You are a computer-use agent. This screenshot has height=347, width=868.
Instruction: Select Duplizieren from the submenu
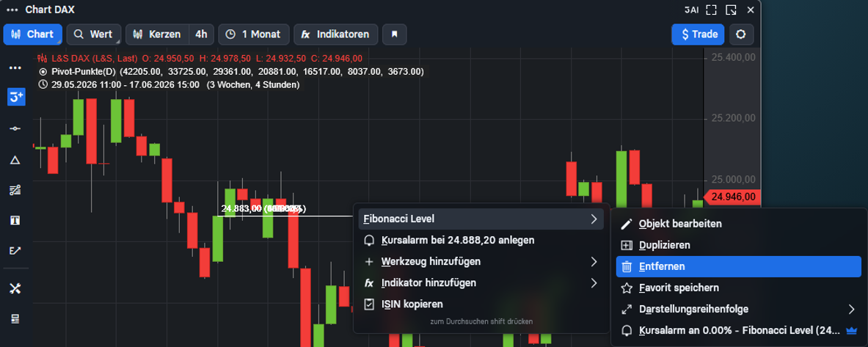point(738,245)
